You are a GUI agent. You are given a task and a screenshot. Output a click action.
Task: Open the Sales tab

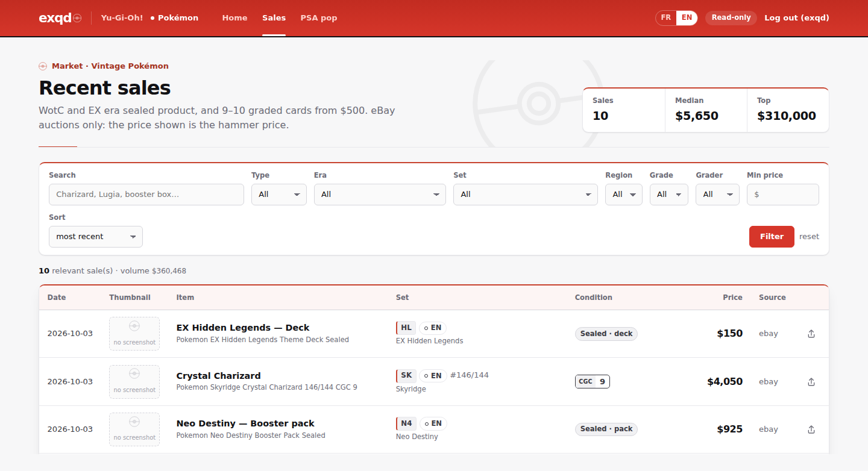(274, 18)
